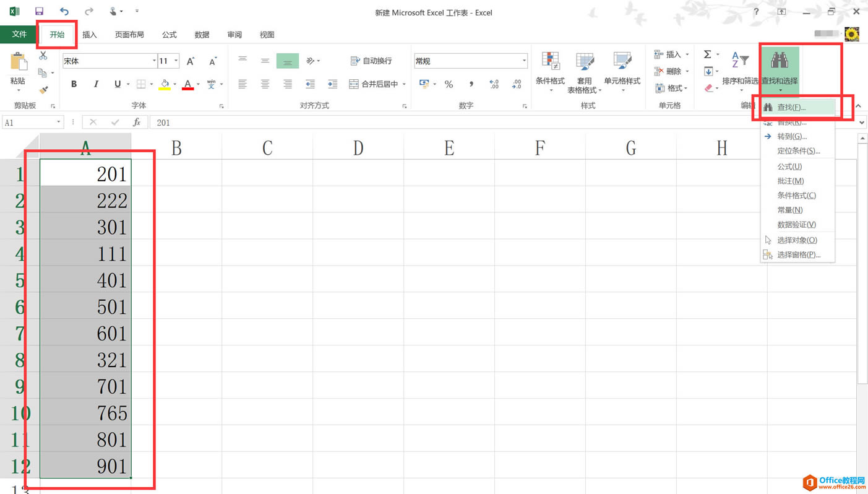Toggle Bold formatting
868x494 pixels.
click(x=74, y=84)
